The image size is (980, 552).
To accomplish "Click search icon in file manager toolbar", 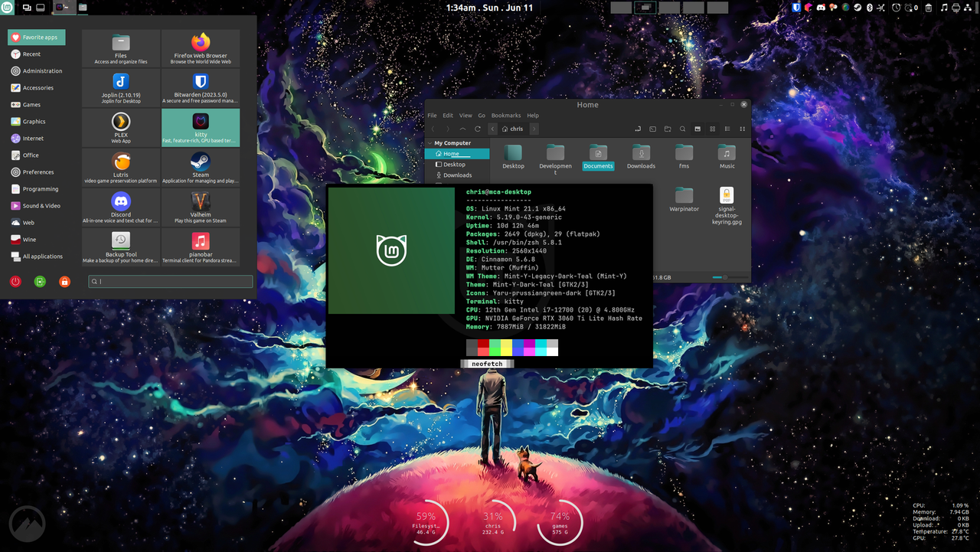I will point(682,129).
